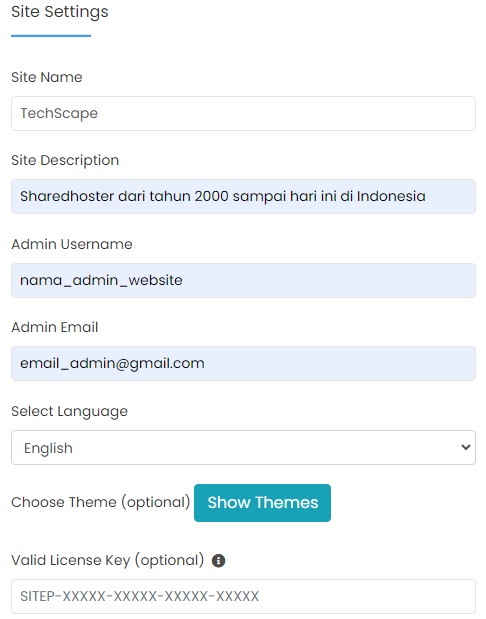Click the Site Description label
This screenshot has width=486, height=619.
point(65,160)
